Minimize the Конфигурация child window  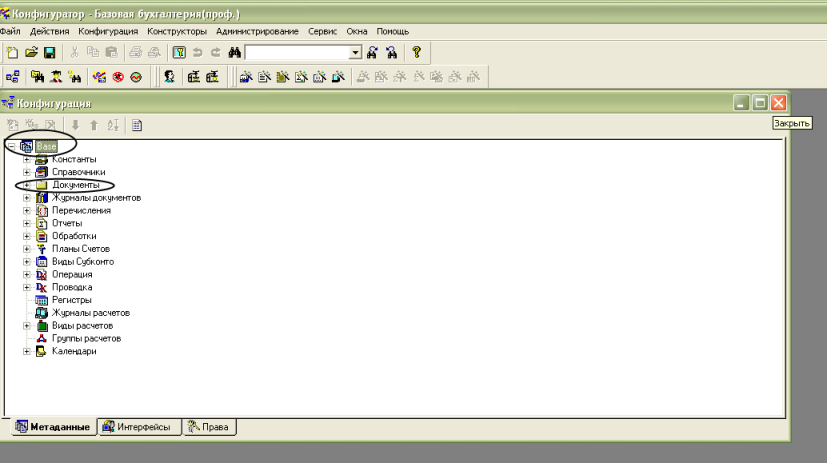click(742, 103)
